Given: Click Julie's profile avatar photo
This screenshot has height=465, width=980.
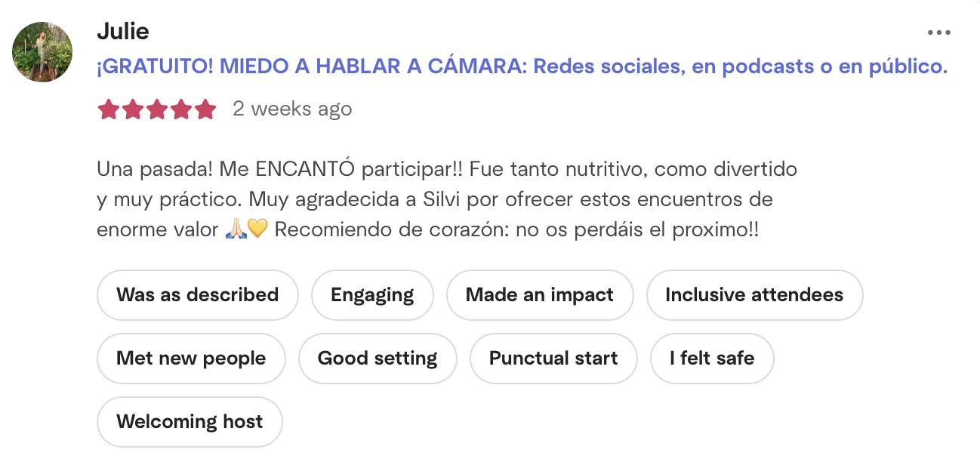Looking at the screenshot, I should coord(42,52).
